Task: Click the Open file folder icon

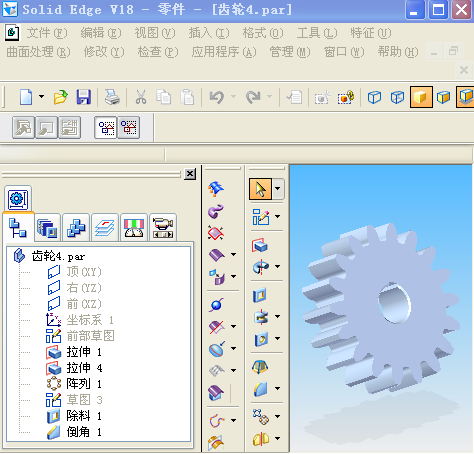Action: tap(61, 97)
